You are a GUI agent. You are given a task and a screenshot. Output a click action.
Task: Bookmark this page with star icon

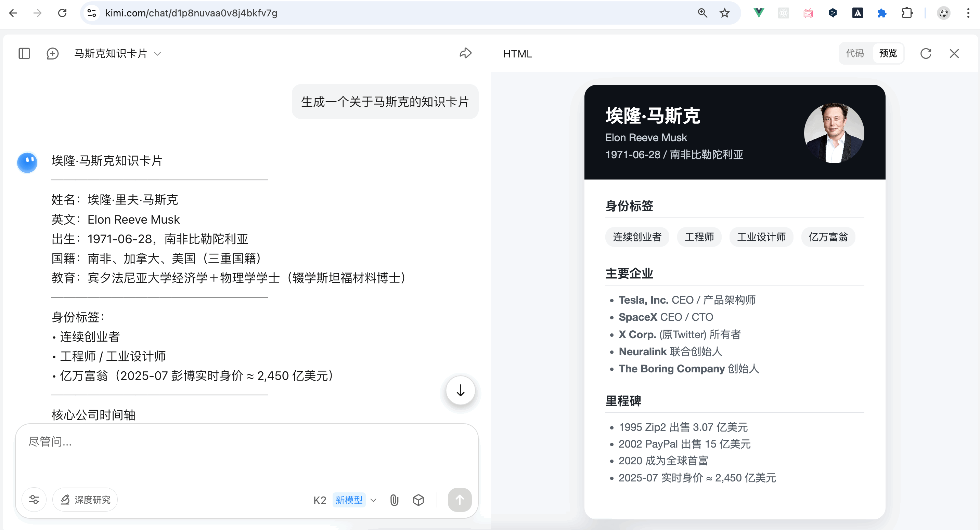coord(724,13)
